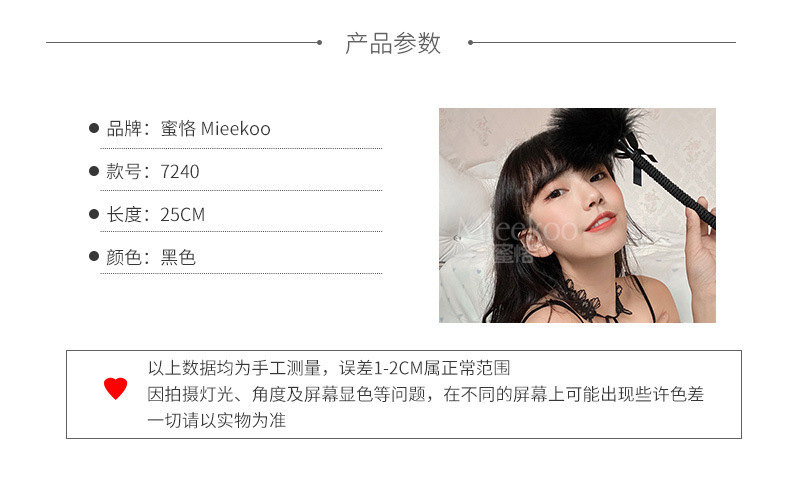Select the brand text 蜜恪 Mieekoo
790x489 pixels.
[216, 128]
